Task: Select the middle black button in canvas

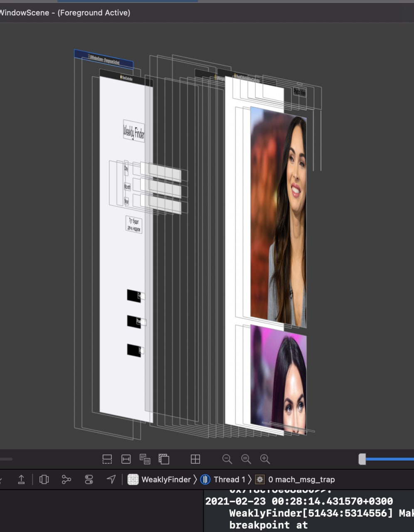Action: [x=134, y=321]
